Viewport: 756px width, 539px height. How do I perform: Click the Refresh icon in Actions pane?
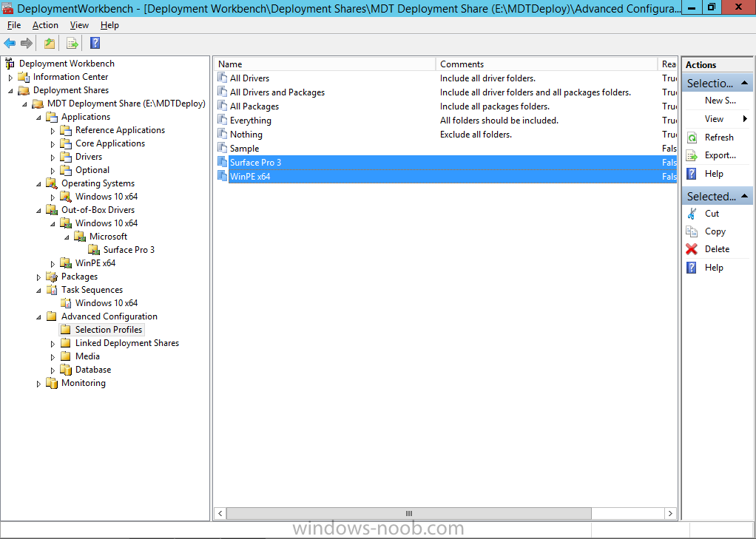click(x=692, y=138)
